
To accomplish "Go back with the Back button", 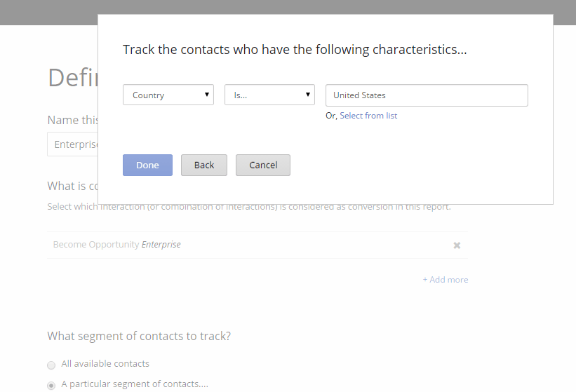I will pyautogui.click(x=204, y=165).
